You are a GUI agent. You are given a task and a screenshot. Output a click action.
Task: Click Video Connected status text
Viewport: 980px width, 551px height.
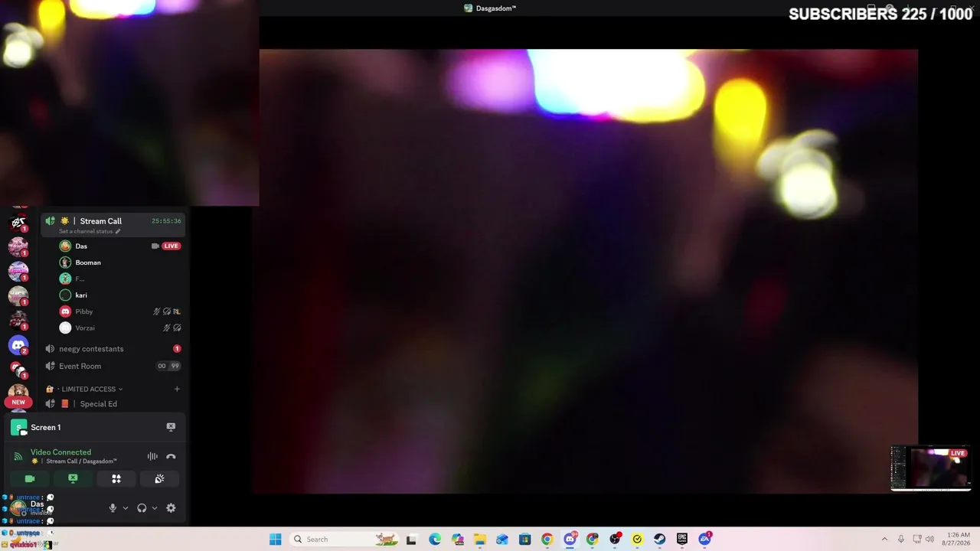60,452
